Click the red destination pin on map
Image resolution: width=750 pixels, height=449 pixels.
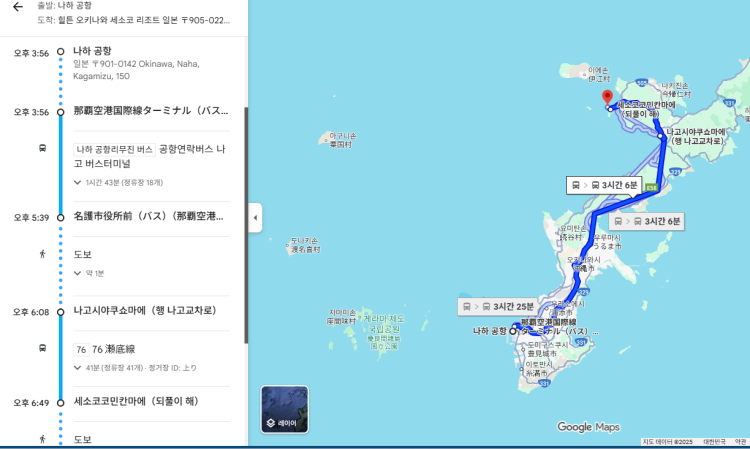pos(606,98)
